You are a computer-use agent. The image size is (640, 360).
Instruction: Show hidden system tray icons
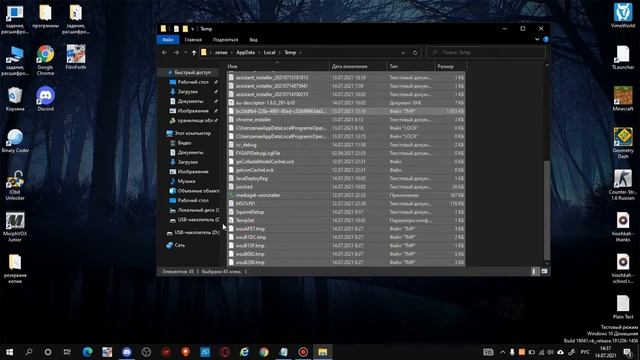pyautogui.click(x=502, y=352)
